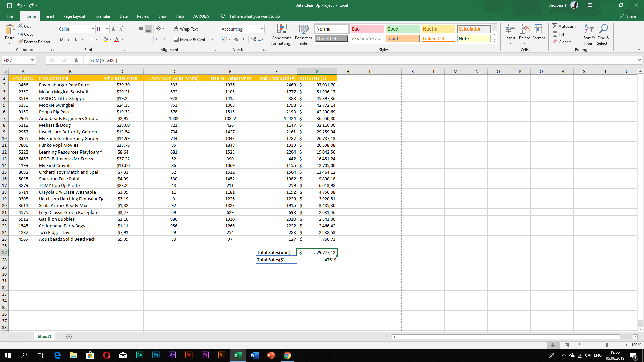The height and width of the screenshot is (362, 644).
Task: Open the font name Calibri dropdown
Action: click(93, 29)
